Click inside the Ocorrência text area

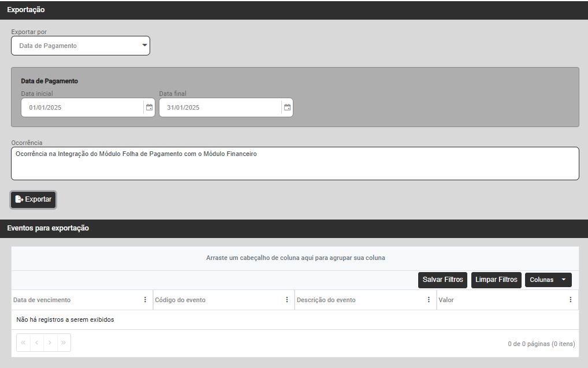(295, 163)
